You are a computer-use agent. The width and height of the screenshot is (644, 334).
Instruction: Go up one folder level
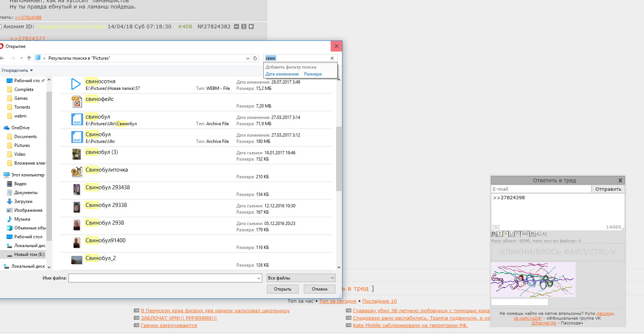click(29, 58)
